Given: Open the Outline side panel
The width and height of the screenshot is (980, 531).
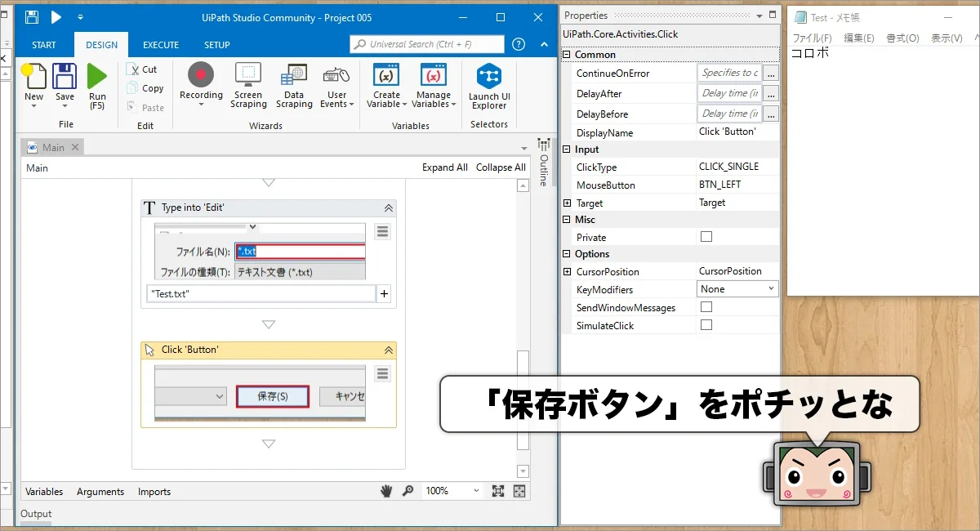Looking at the screenshot, I should tap(543, 162).
